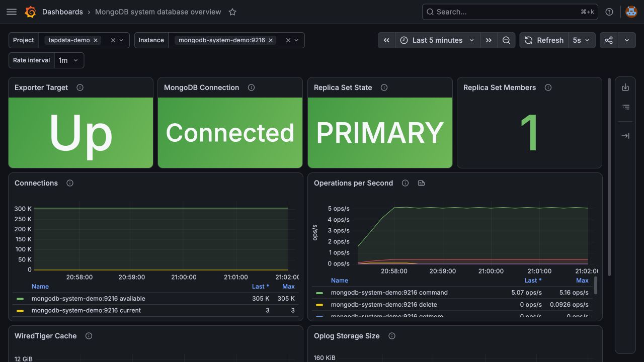This screenshot has width=644, height=362.
Task: Remove the tapdata-demo project tag
Action: click(x=95, y=40)
